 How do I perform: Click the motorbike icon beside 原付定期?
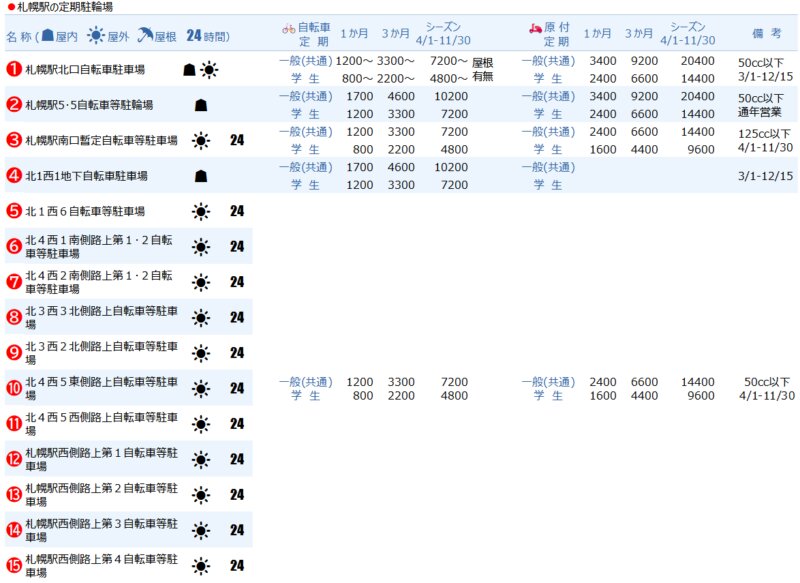(535, 29)
